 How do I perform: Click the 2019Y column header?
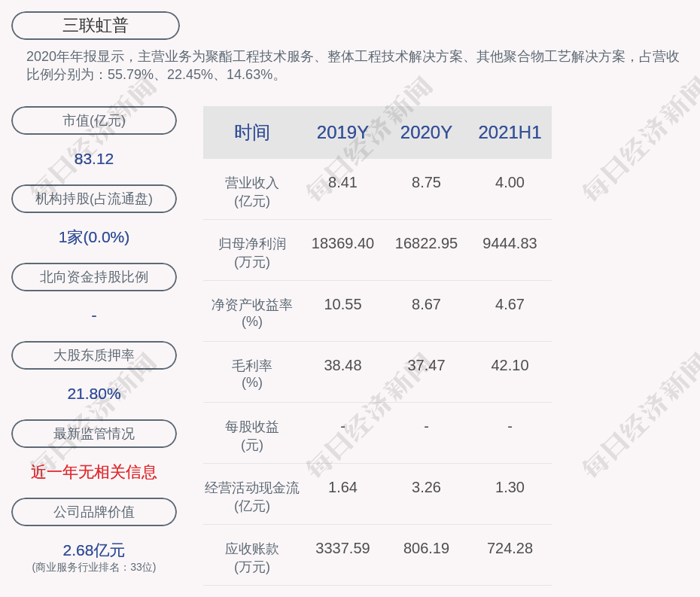tap(342, 132)
